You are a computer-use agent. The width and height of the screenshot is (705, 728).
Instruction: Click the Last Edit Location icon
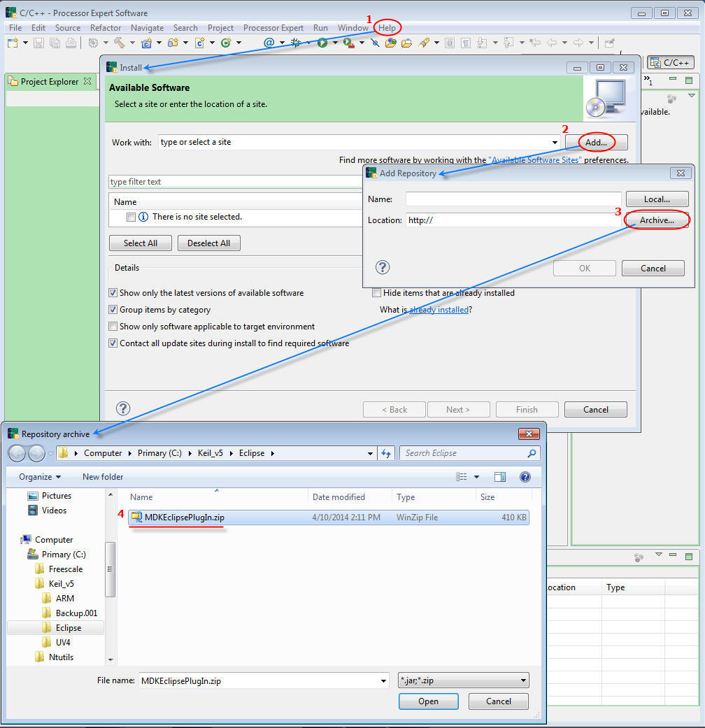536,43
